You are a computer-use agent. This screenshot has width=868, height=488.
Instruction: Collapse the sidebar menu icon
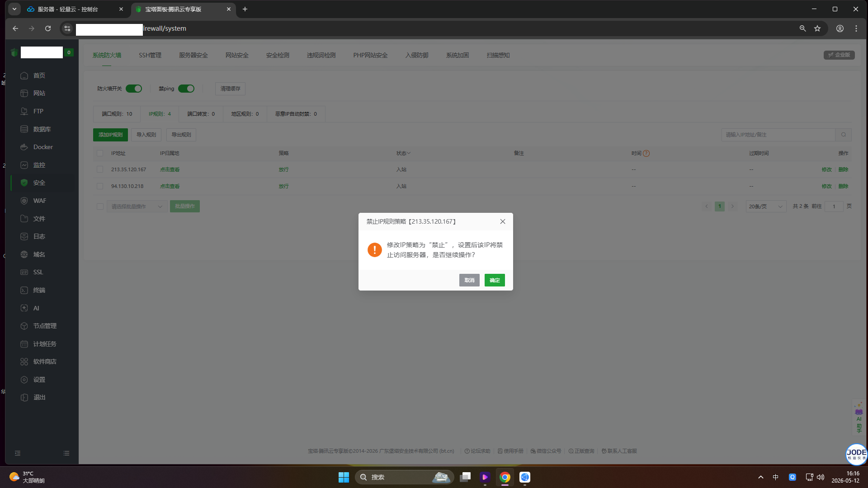(x=18, y=453)
